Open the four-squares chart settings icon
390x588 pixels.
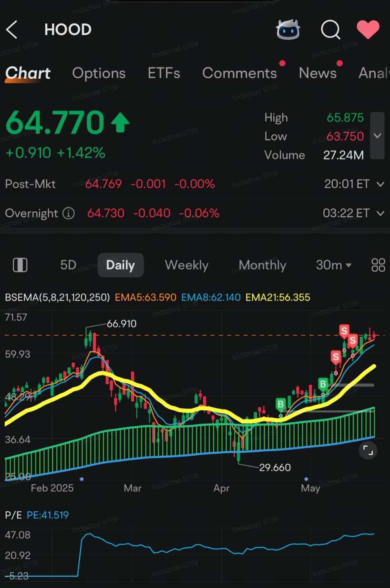[x=378, y=265]
